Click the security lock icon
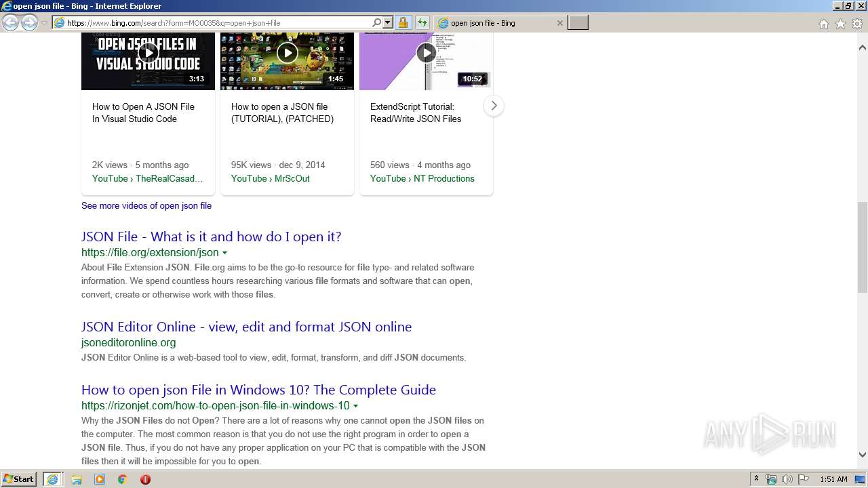Screen dimensions: 868x488 tap(403, 23)
